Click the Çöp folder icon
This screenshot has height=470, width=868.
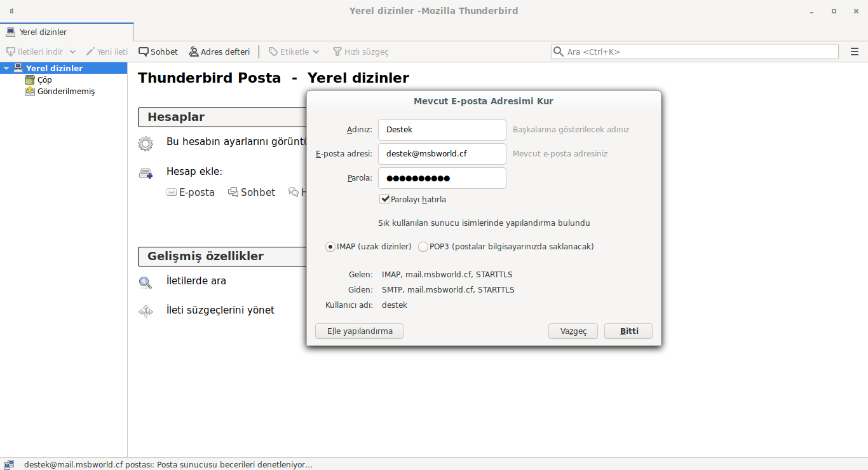click(30, 80)
